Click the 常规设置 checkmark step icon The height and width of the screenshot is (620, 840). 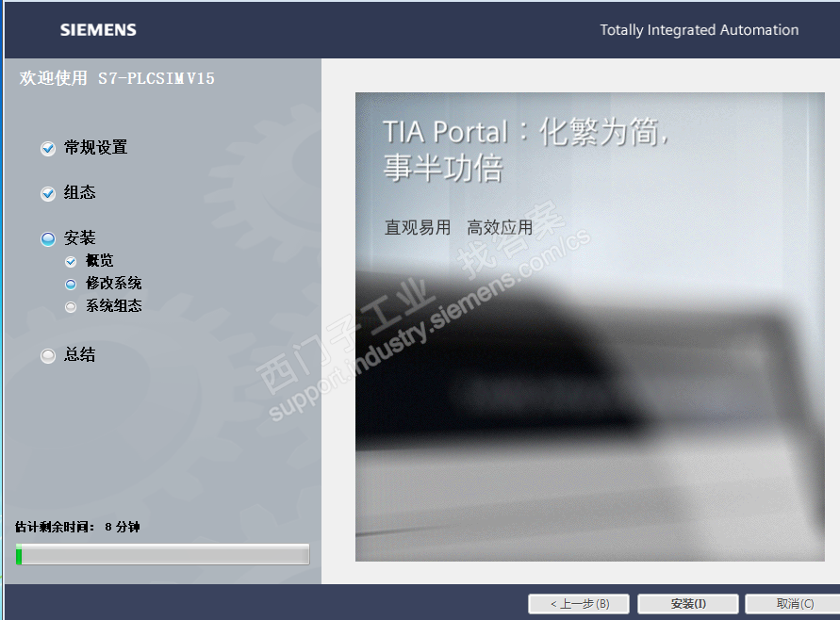point(48,148)
